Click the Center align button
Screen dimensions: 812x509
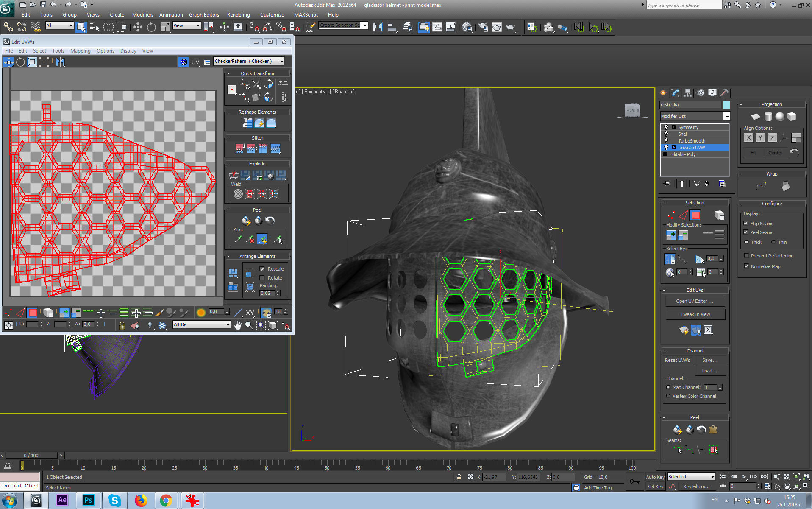775,153
